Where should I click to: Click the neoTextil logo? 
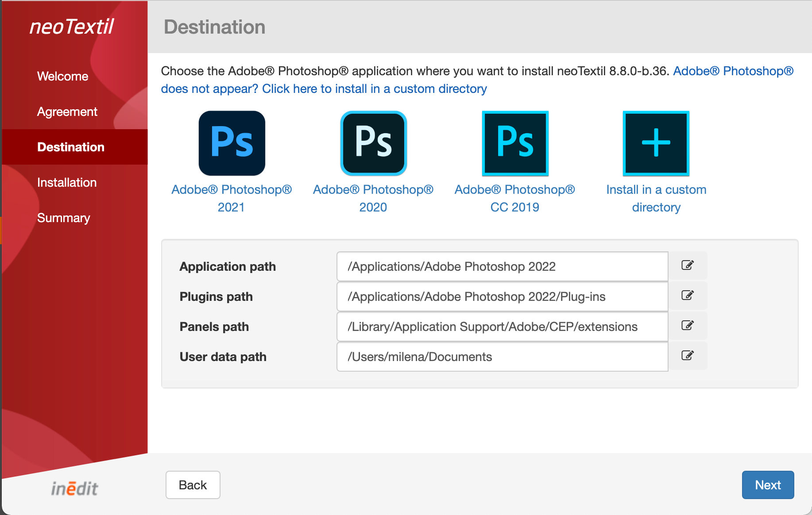pyautogui.click(x=72, y=27)
